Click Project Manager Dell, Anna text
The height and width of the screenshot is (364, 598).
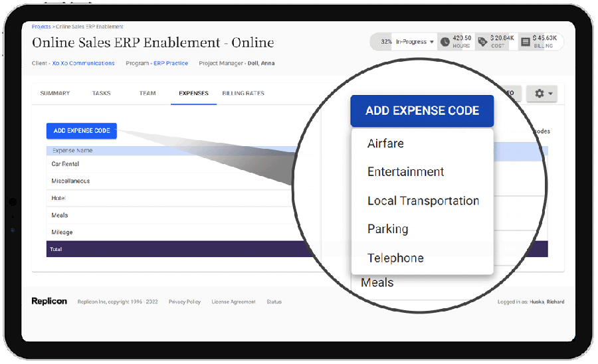tap(237, 63)
